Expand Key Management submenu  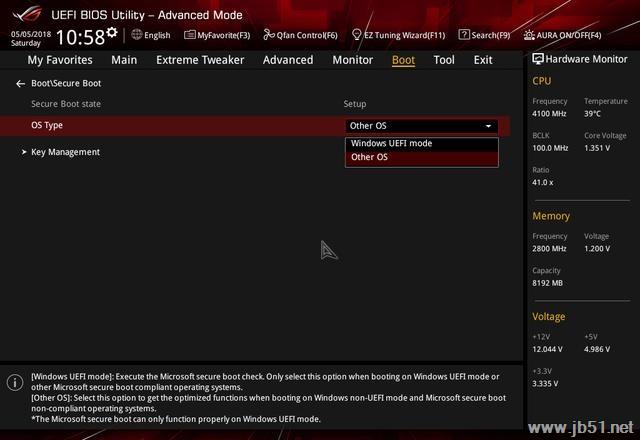tap(65, 152)
